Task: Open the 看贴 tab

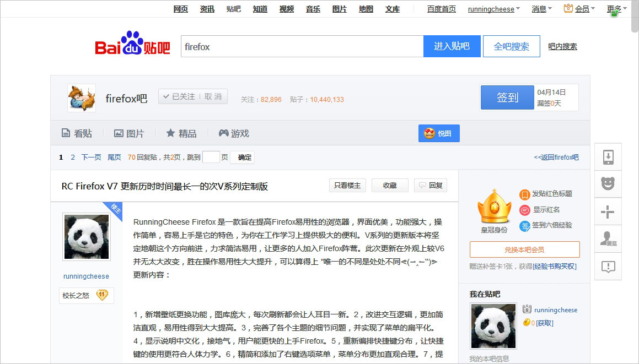Action: (77, 133)
